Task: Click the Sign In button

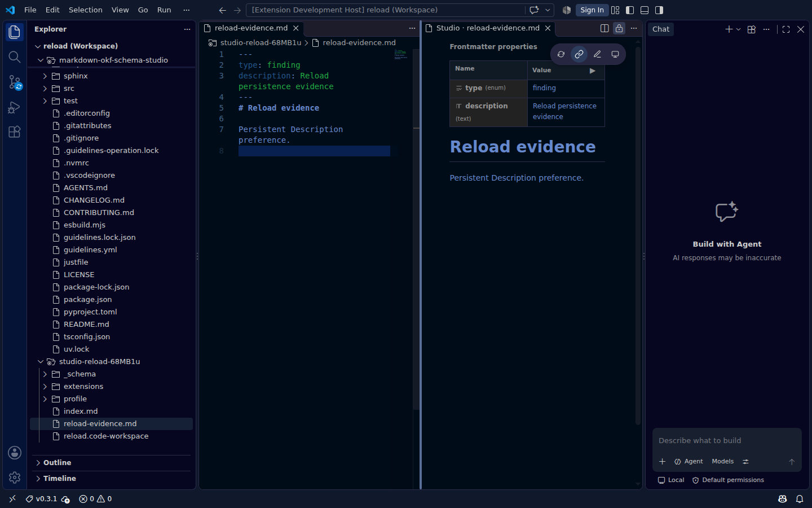Action: (x=592, y=10)
